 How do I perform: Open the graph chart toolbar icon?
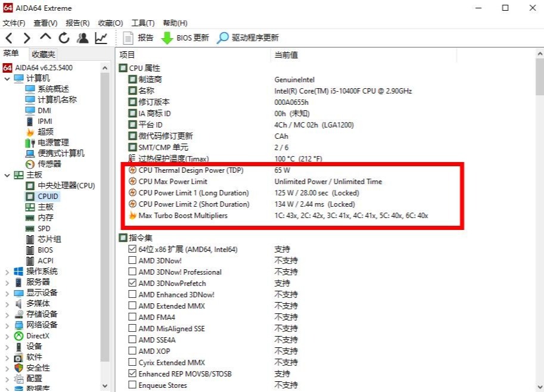(x=101, y=38)
